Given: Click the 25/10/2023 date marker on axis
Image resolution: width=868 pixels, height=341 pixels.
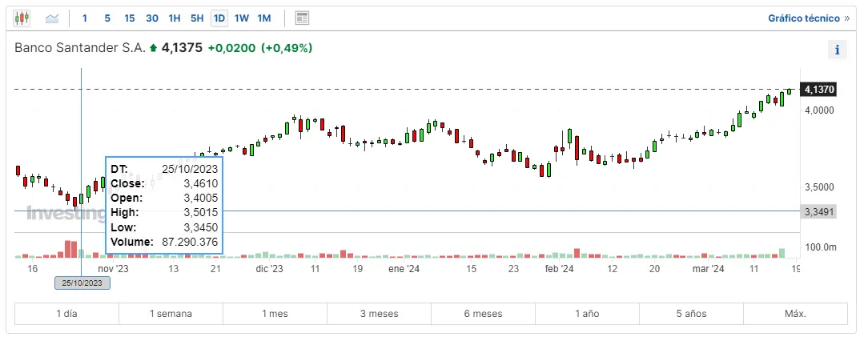Looking at the screenshot, I should 82,283.
